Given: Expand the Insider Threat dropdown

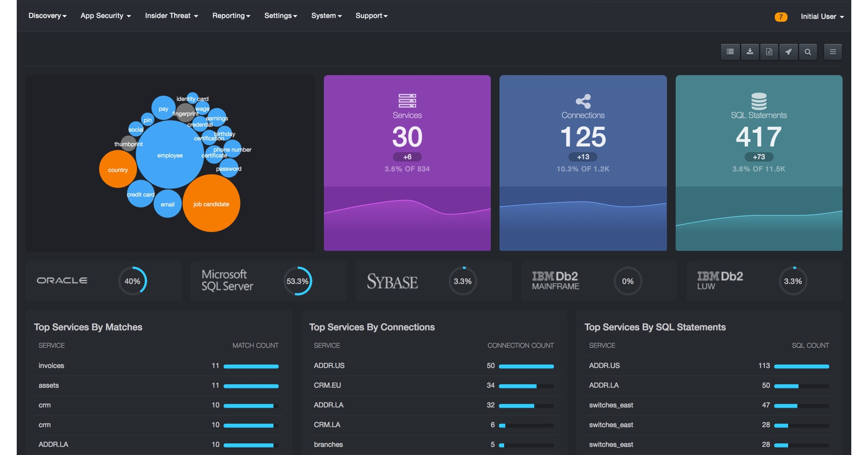Looking at the screenshot, I should coord(171,16).
